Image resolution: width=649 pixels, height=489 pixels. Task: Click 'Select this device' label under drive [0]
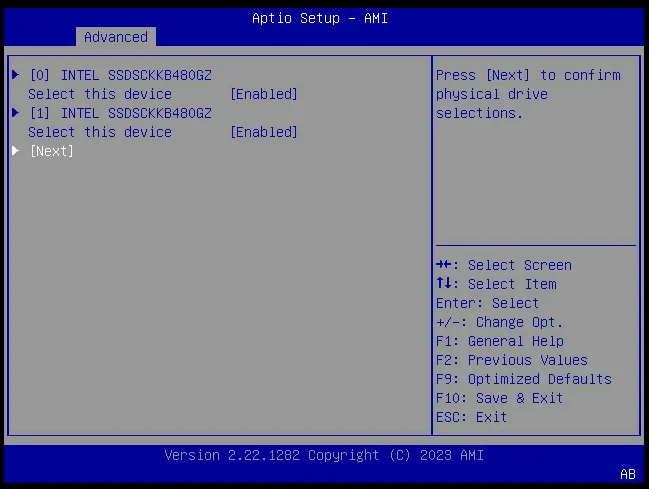click(100, 94)
